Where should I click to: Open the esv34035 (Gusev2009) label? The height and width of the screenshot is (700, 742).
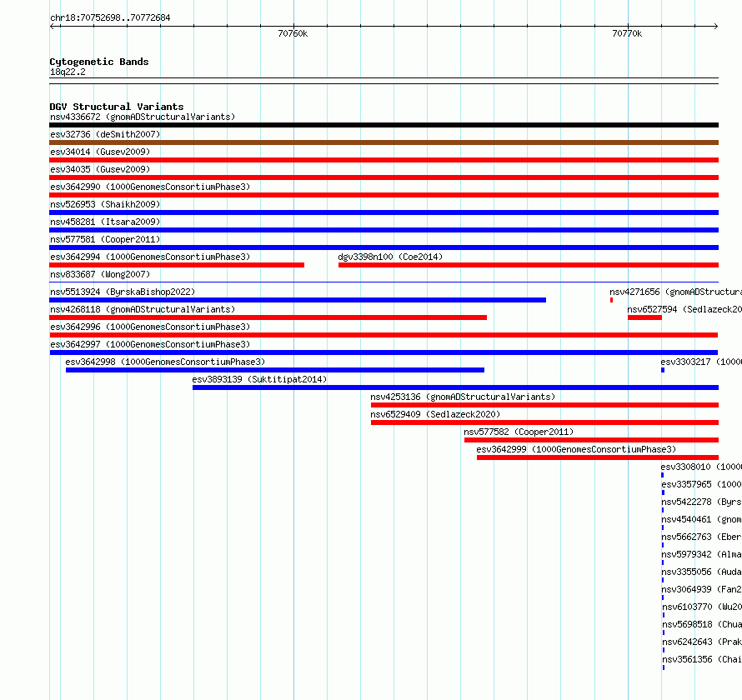100,169
